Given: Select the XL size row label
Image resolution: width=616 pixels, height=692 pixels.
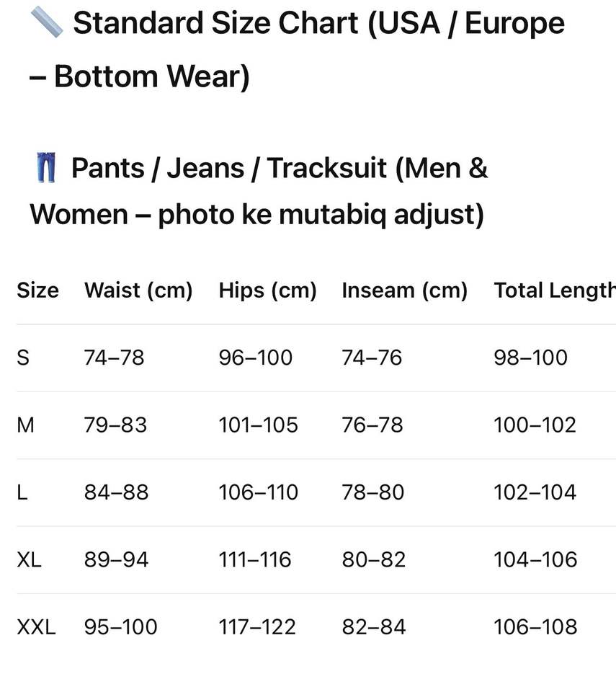Looking at the screenshot, I should [29, 560].
